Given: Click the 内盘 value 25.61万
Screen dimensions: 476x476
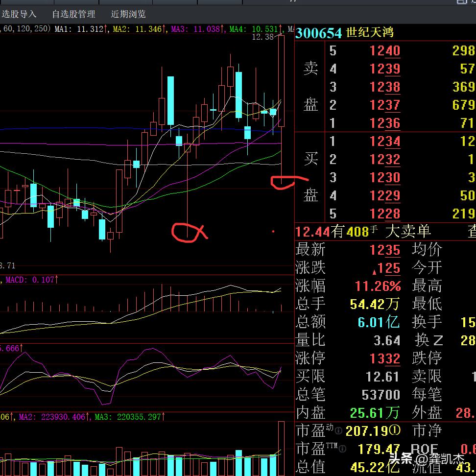Looking at the screenshot, I should click(374, 413).
